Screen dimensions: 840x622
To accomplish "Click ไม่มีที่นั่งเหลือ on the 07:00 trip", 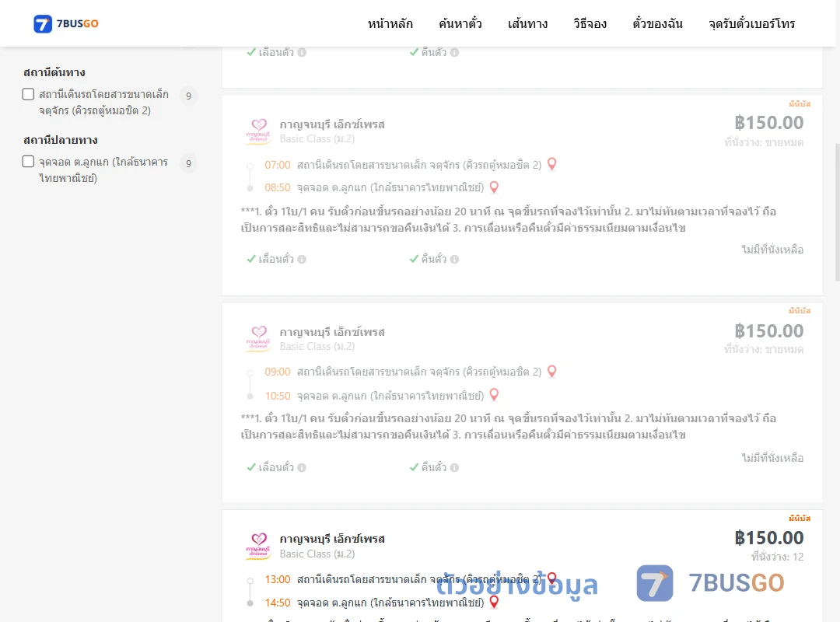I will [772, 250].
